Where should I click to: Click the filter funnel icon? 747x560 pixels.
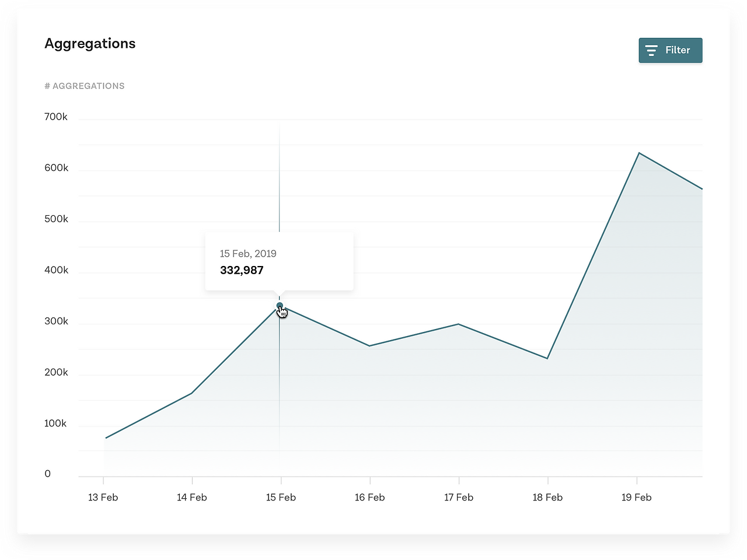click(651, 50)
